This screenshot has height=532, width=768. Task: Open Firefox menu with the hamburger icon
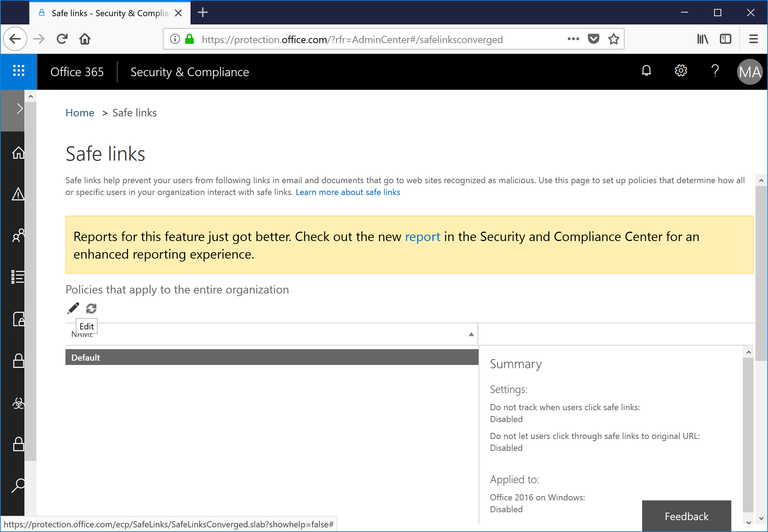753,39
